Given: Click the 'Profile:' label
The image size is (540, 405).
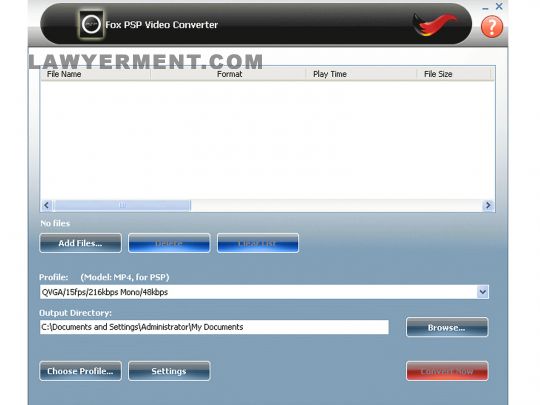Looking at the screenshot, I should [x=53, y=277].
